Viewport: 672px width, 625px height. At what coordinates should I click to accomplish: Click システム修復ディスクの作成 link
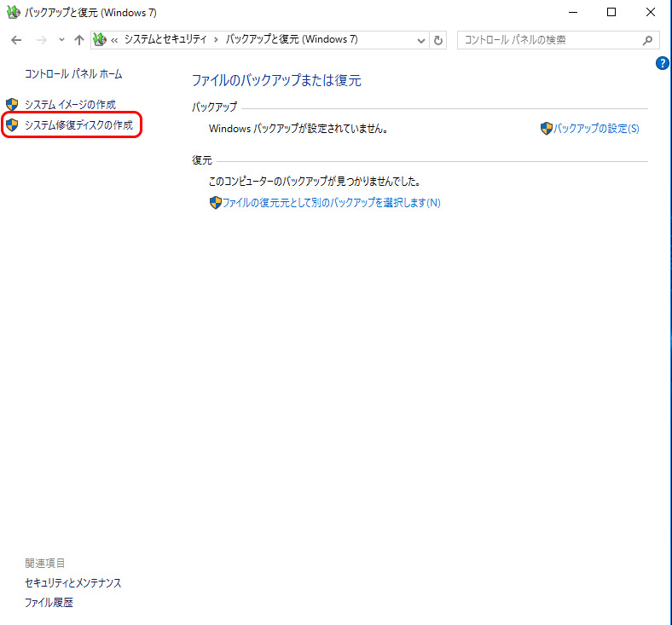point(78,125)
